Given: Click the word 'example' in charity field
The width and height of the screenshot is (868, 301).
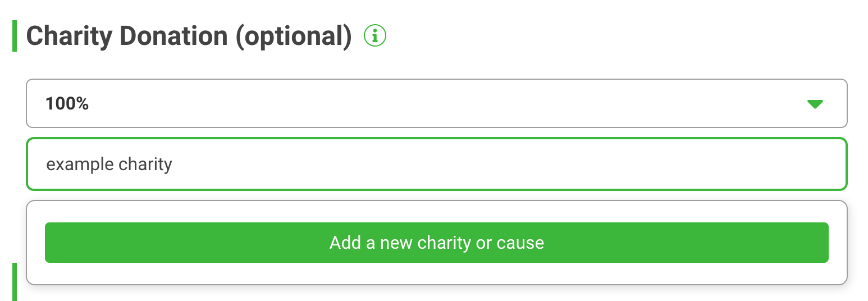Looking at the screenshot, I should point(81,165).
